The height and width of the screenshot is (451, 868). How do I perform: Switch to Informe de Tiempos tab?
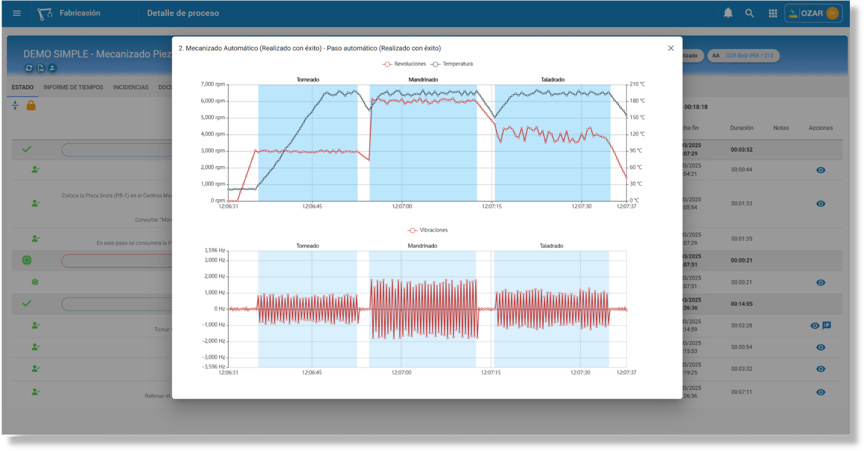[x=73, y=88]
